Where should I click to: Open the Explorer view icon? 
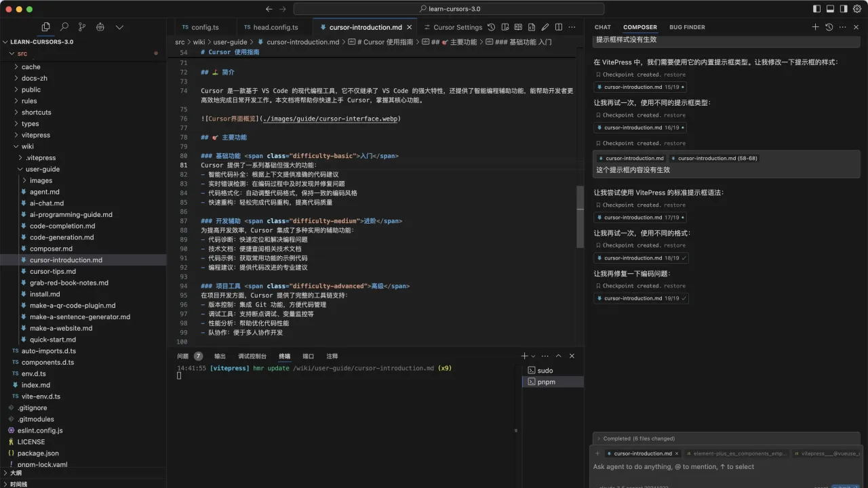coord(45,27)
